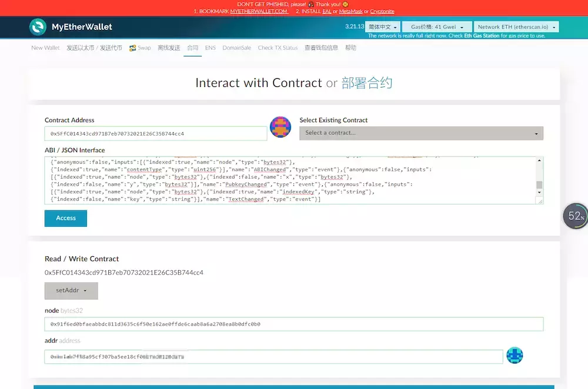This screenshot has width=588, height=389.
Task: Click into the Contract Address input field
Action: click(x=155, y=134)
